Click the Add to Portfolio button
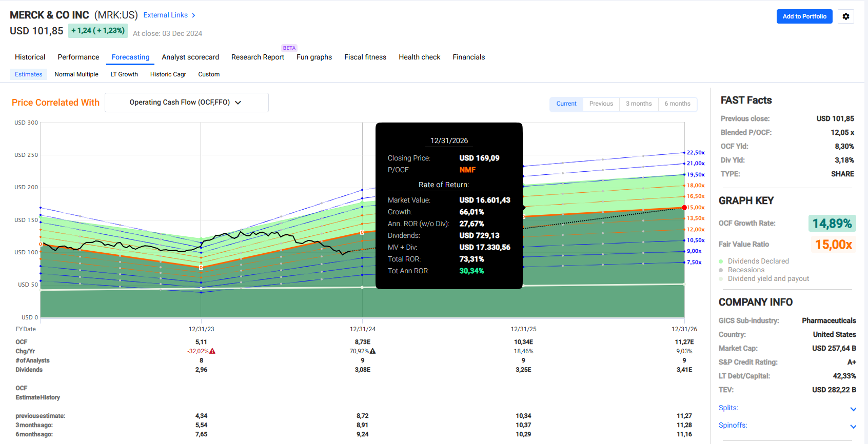 point(804,16)
